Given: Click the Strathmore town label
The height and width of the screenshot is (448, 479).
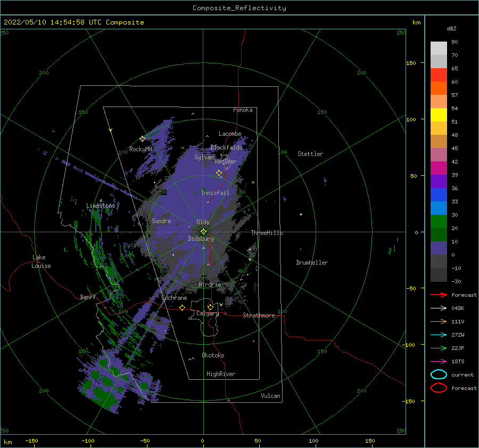Looking at the screenshot, I should coord(259,315).
